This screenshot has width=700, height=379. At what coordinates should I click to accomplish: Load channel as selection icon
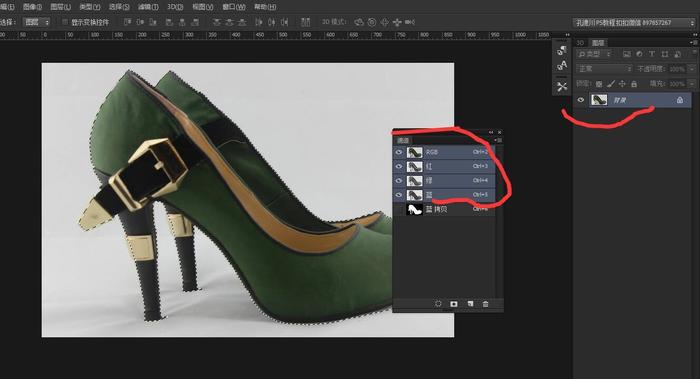coord(438,304)
